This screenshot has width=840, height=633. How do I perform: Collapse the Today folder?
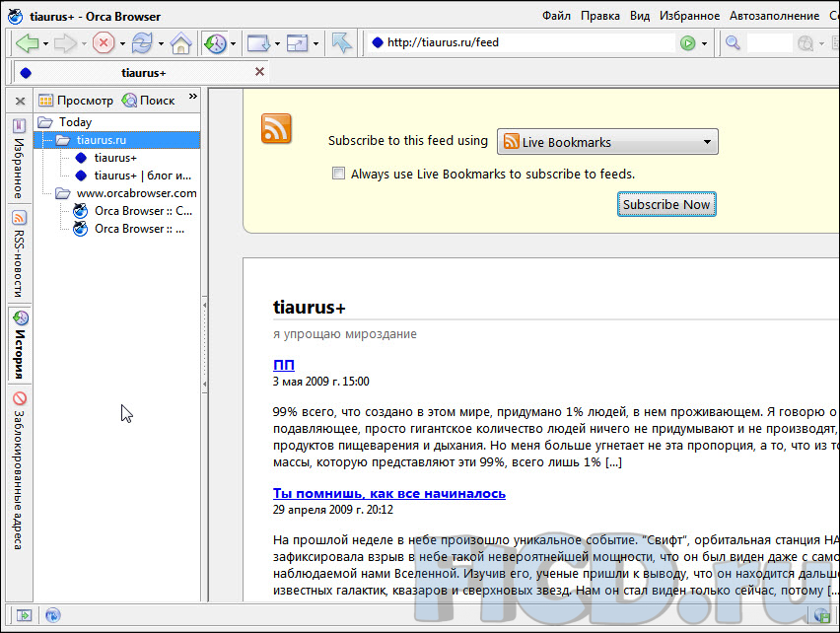click(64, 122)
